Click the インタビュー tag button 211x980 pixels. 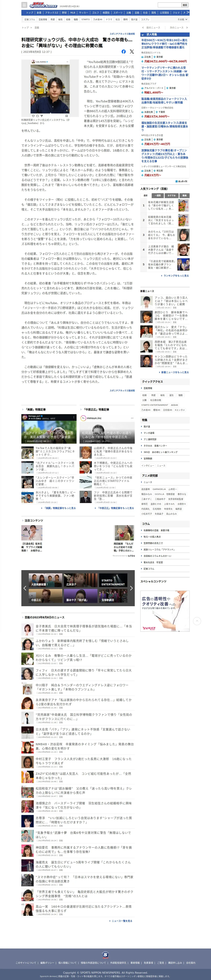148,466
